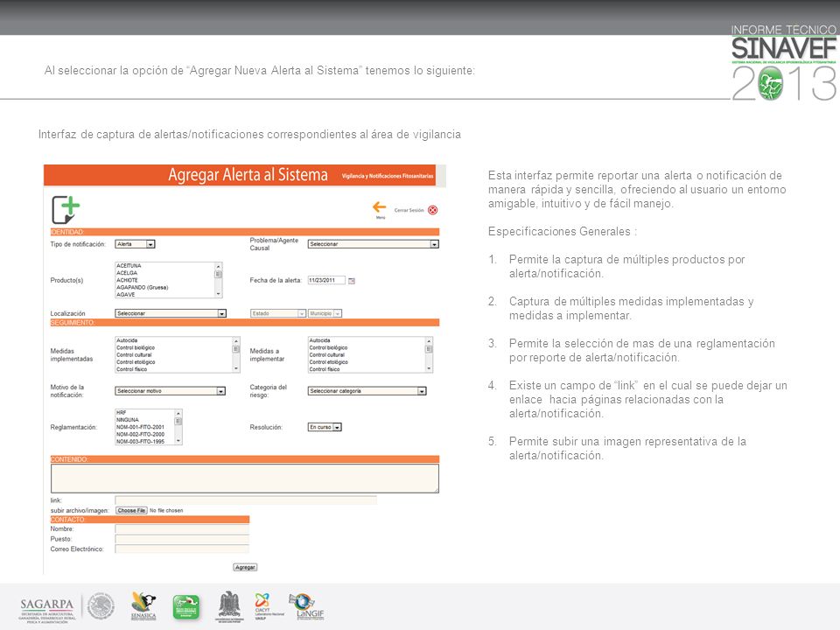Click the add new document icon
840x630 pixels.
click(x=66, y=209)
